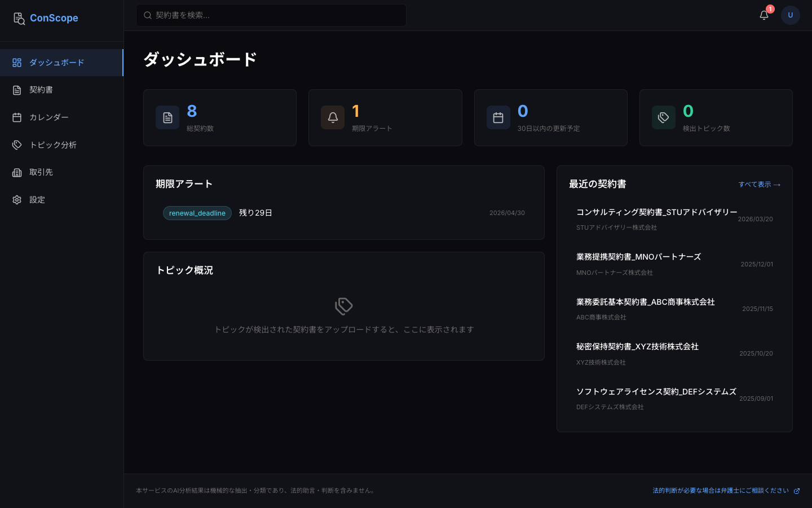The width and height of the screenshot is (812, 508).
Task: Navigate to 取引先 page
Action: [x=41, y=172]
